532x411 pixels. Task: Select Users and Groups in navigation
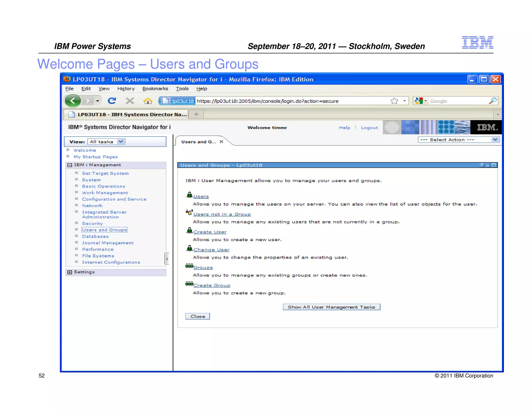click(x=104, y=230)
